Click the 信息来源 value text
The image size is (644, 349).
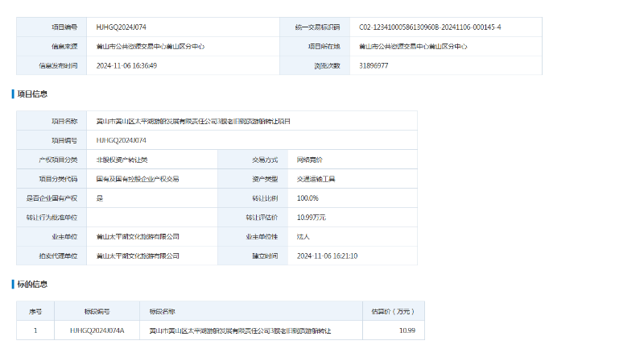150,47
